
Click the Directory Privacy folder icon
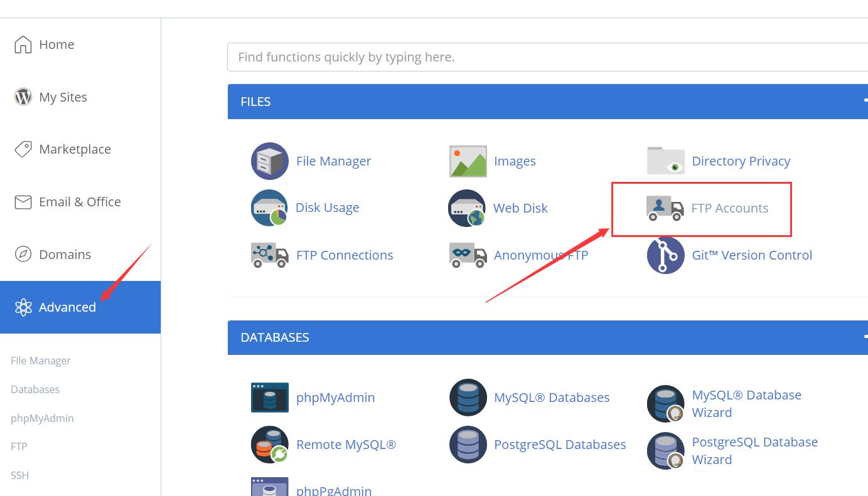click(665, 161)
